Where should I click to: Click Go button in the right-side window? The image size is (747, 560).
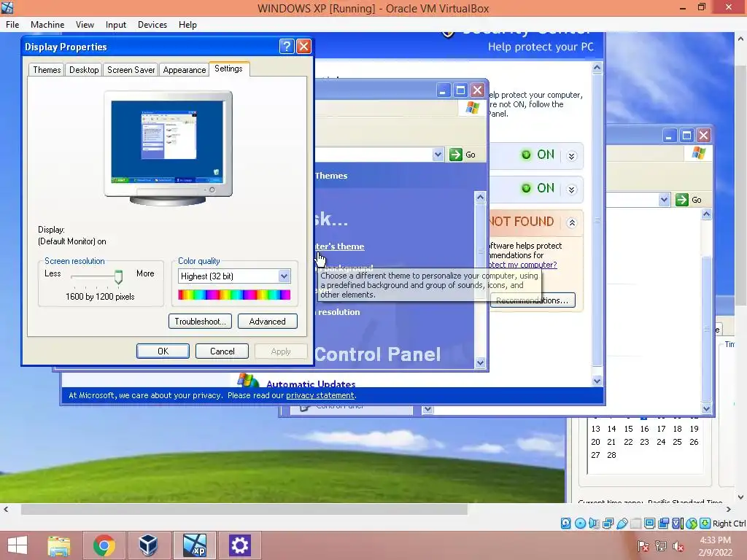click(x=689, y=200)
